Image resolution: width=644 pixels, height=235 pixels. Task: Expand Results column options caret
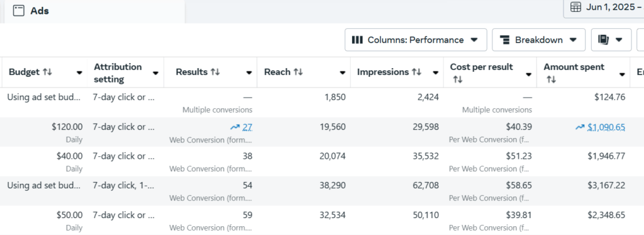coord(249,73)
